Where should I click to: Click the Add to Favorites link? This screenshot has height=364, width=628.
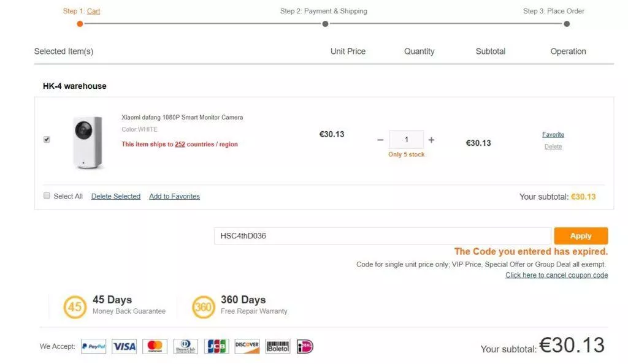pyautogui.click(x=174, y=196)
